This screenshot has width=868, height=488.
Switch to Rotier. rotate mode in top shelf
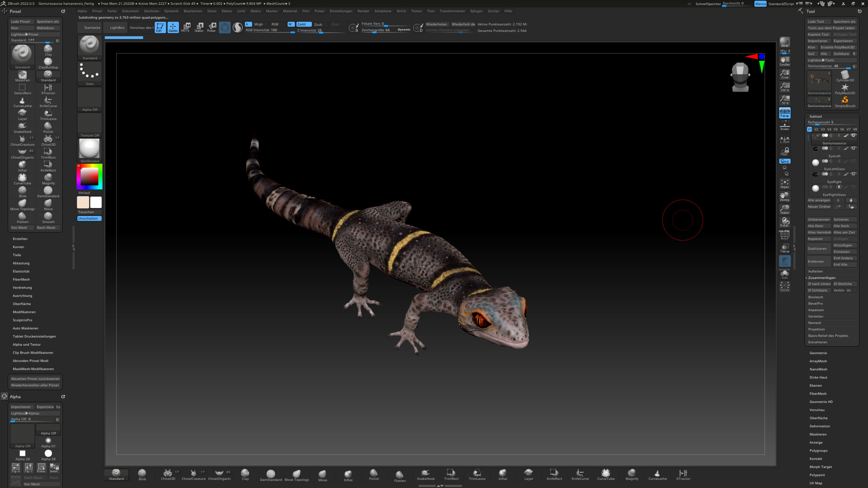[x=212, y=27]
